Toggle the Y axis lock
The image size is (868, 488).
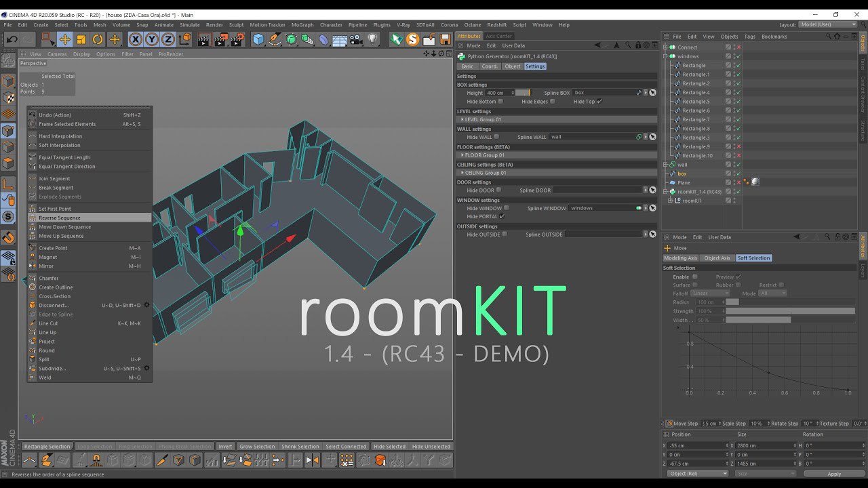(x=151, y=39)
